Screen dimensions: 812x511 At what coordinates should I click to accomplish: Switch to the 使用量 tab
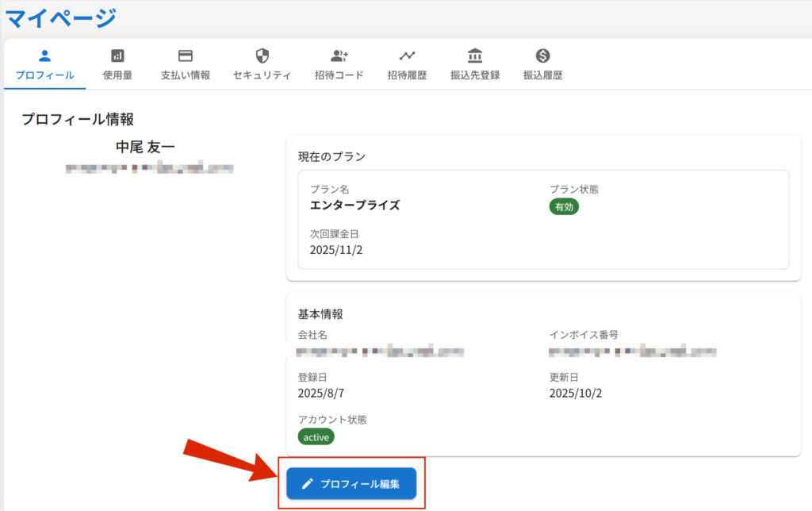(x=117, y=76)
